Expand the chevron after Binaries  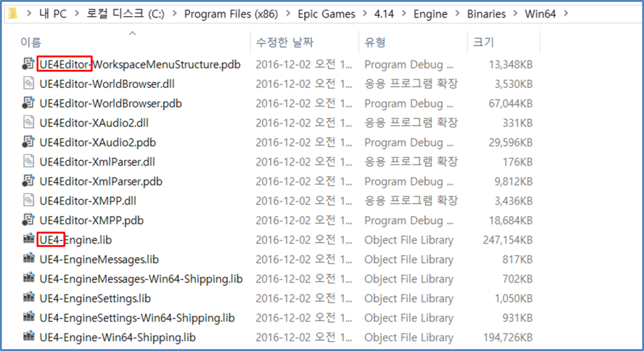coord(515,13)
